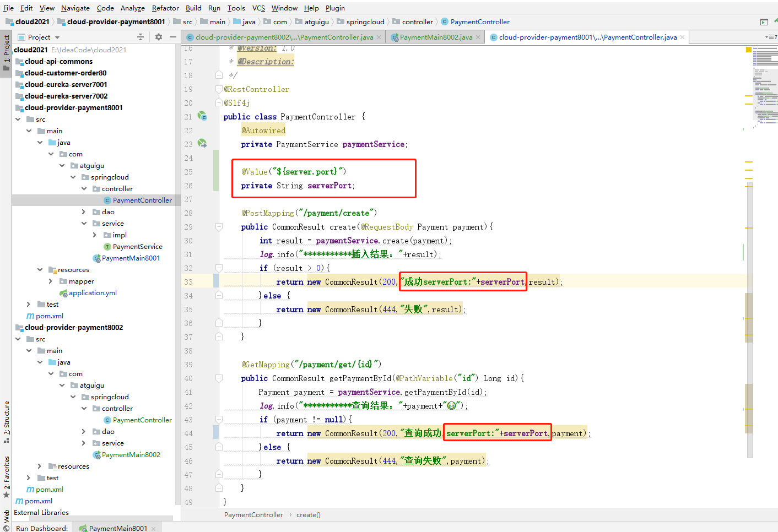Image resolution: width=778 pixels, height=532 pixels.
Task: Open PaymentMain8002 class in tree
Action: click(131, 454)
